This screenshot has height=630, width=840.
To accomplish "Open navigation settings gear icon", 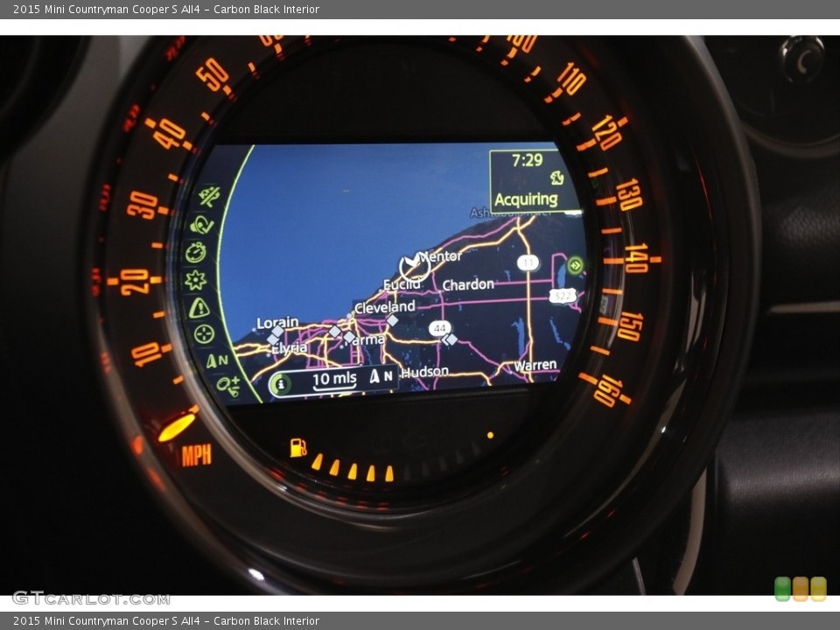I will (x=195, y=280).
